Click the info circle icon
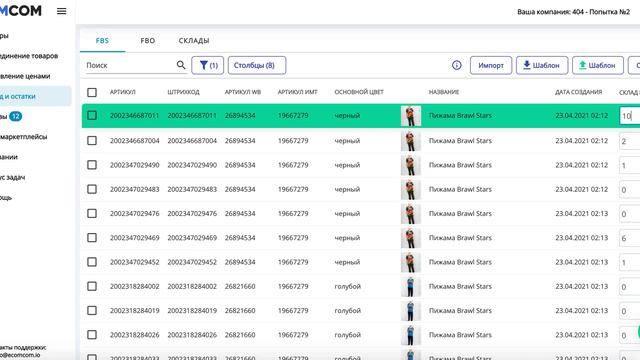 (x=457, y=65)
